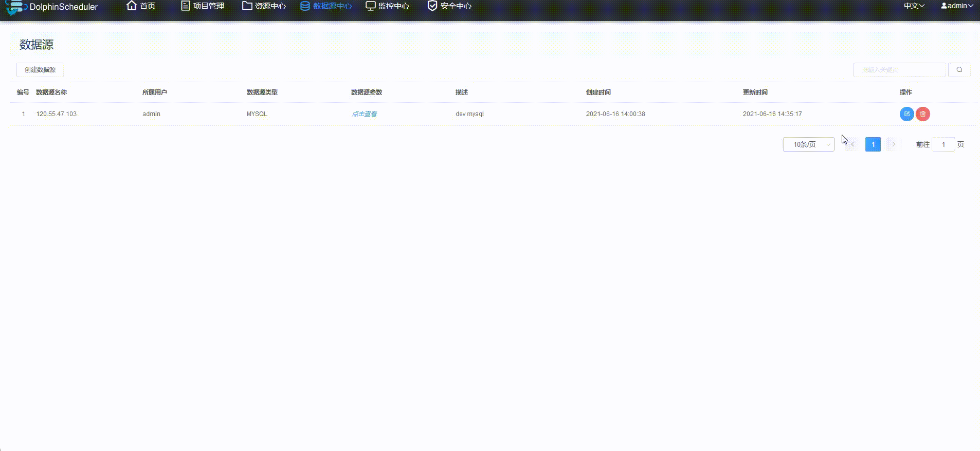The height and width of the screenshot is (451, 980).
Task: Click the 更新时间 column header
Action: (755, 92)
